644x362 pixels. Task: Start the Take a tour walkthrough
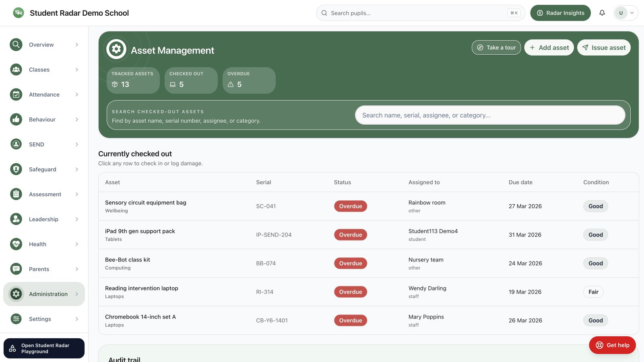pyautogui.click(x=496, y=47)
